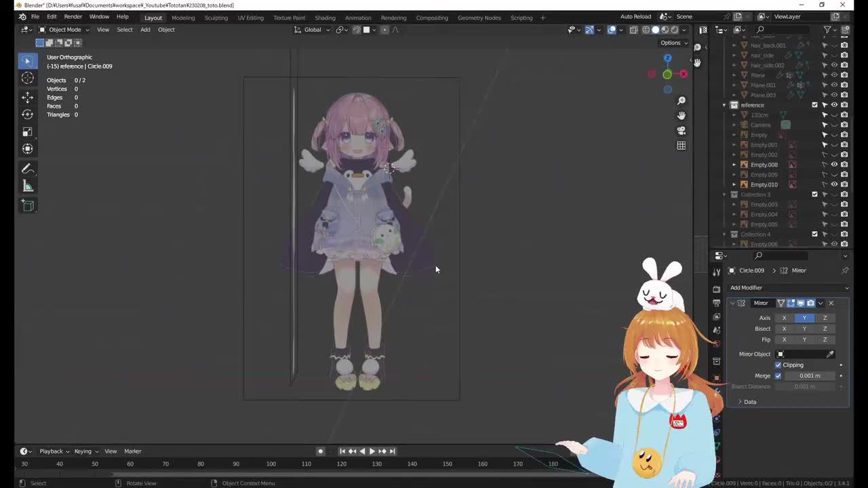868x488 pixels.
Task: Enable Mirror Axis X
Action: point(784,318)
